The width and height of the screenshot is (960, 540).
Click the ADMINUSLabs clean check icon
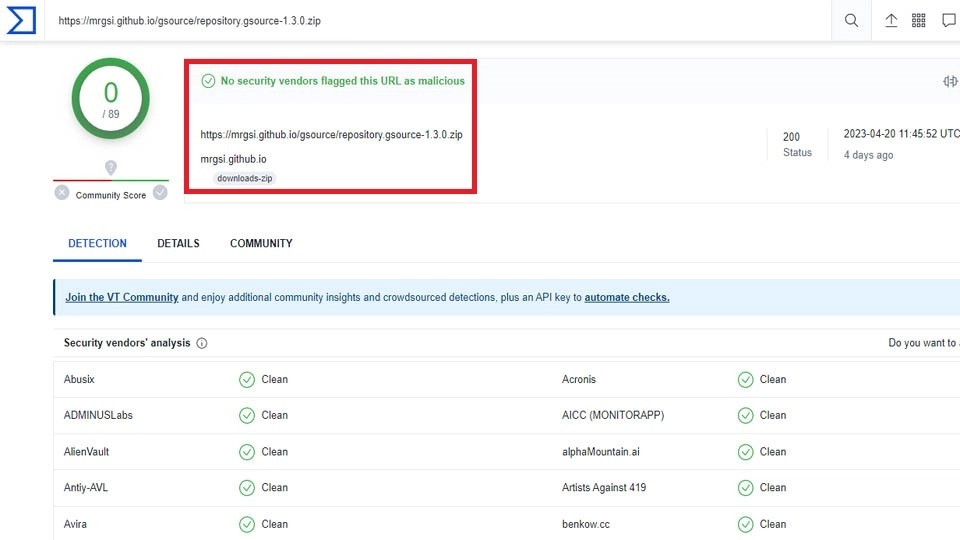click(247, 416)
